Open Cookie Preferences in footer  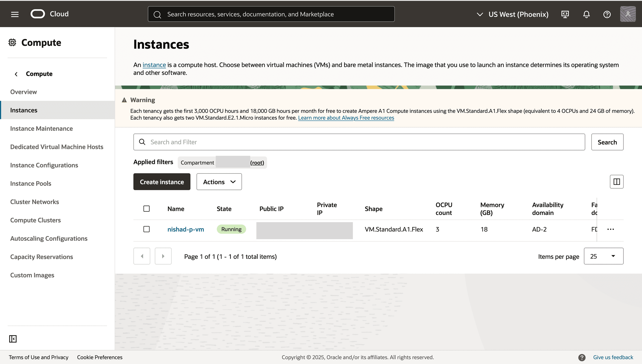click(x=100, y=357)
